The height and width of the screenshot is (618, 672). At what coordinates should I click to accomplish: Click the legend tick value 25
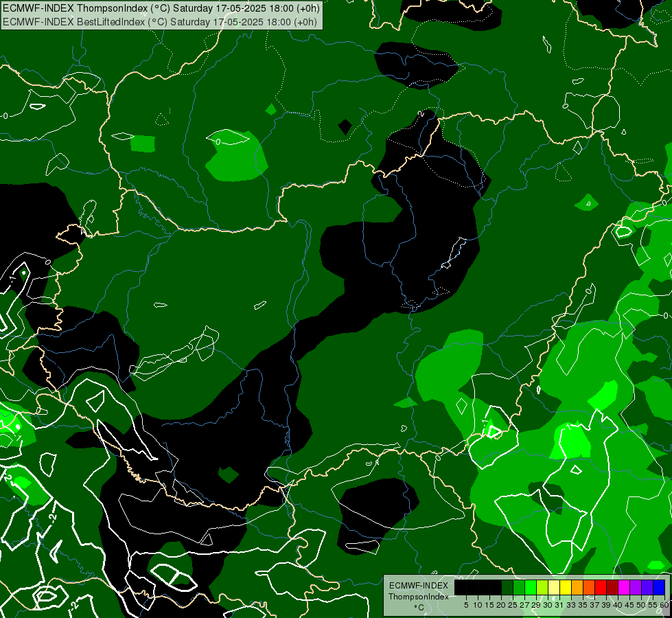pos(513,605)
